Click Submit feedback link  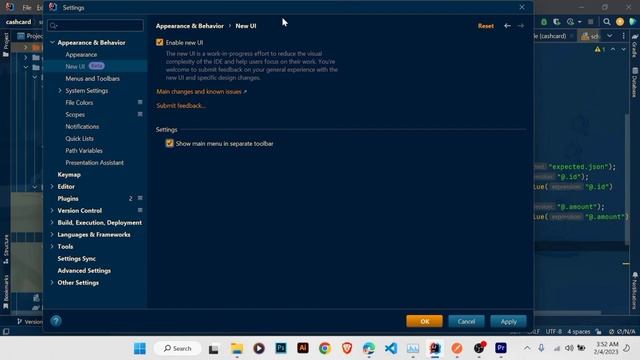click(181, 106)
